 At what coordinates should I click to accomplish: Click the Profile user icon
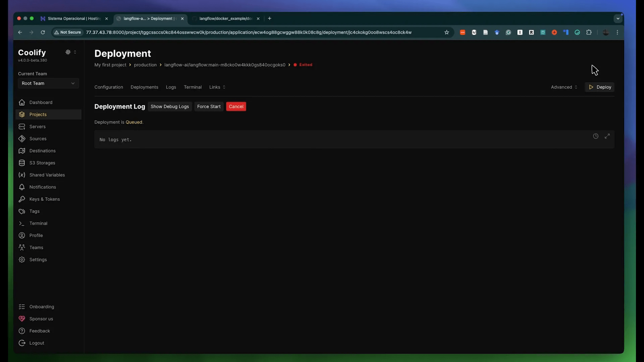pos(22,235)
